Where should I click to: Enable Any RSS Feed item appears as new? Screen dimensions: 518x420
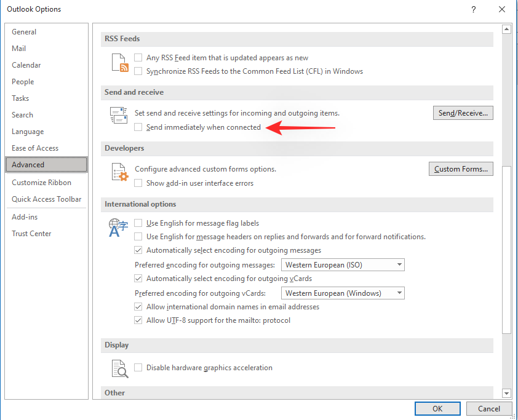(138, 57)
